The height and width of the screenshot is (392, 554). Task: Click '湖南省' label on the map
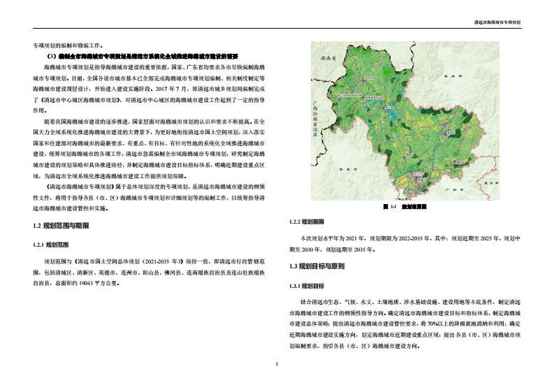(x=326, y=59)
